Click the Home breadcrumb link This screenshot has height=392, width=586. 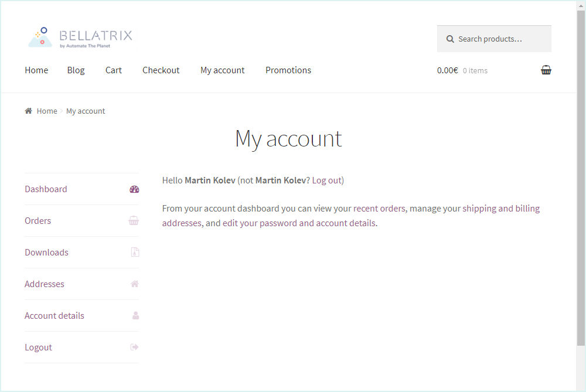(x=47, y=111)
